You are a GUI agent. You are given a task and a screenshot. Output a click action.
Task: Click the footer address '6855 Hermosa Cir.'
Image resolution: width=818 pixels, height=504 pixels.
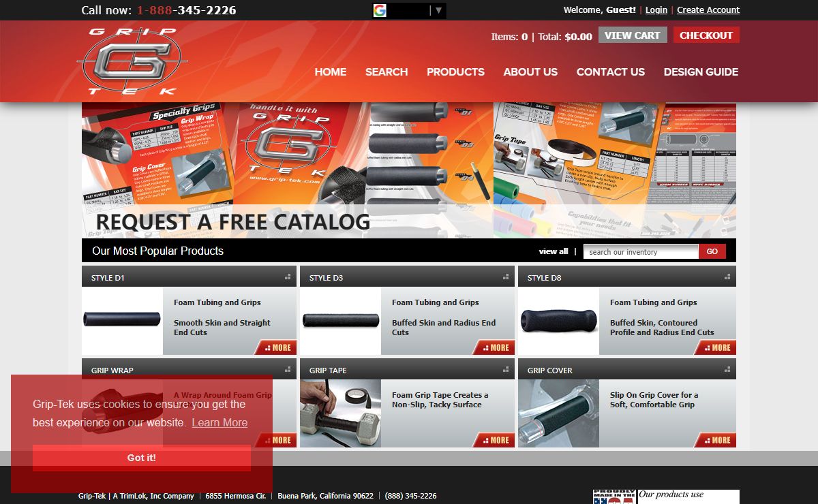tap(236, 496)
